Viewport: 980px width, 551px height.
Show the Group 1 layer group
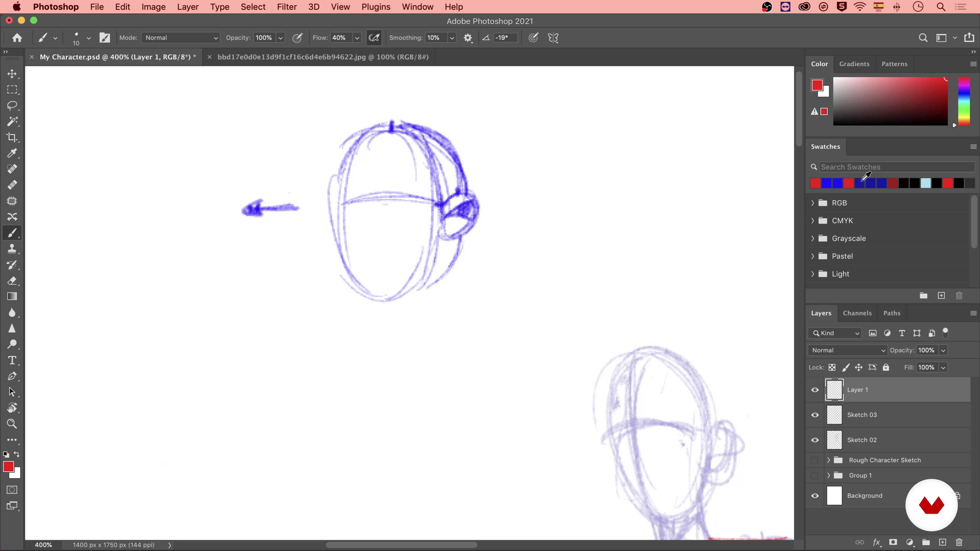tap(815, 475)
